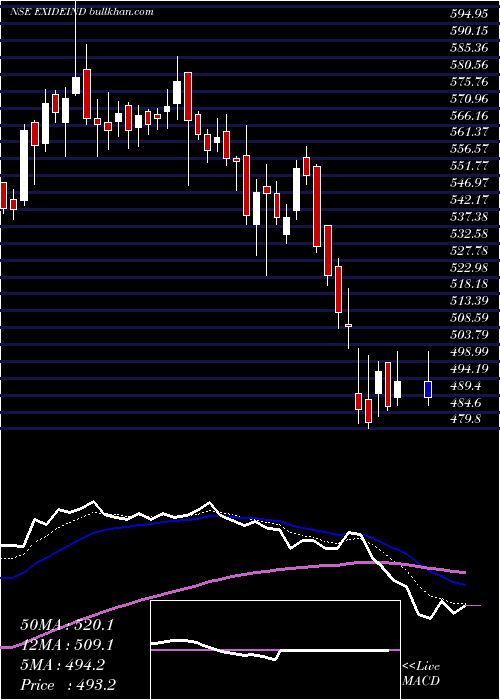Click the 527.78 price axis label

point(469,250)
